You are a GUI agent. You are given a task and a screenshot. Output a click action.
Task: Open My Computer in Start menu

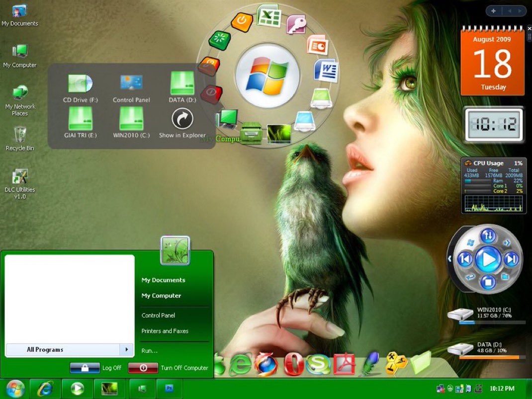tap(162, 296)
